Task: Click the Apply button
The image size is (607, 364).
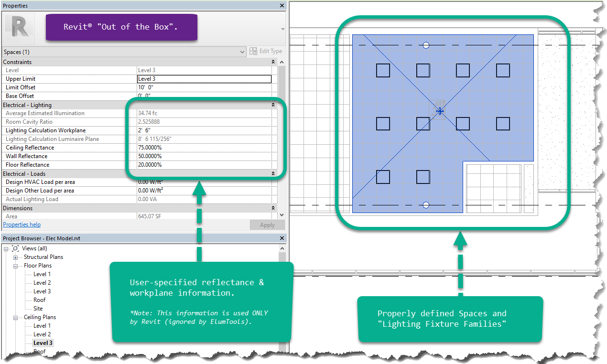Action: coord(267,225)
